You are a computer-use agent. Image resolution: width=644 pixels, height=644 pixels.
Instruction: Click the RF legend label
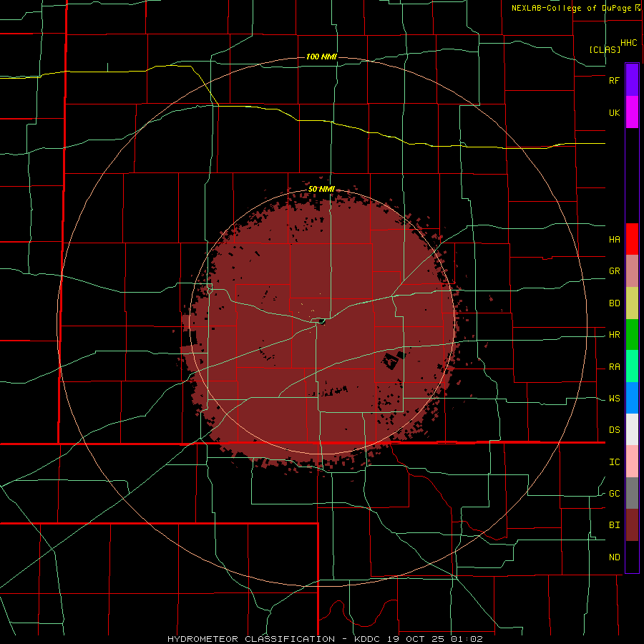(x=614, y=80)
